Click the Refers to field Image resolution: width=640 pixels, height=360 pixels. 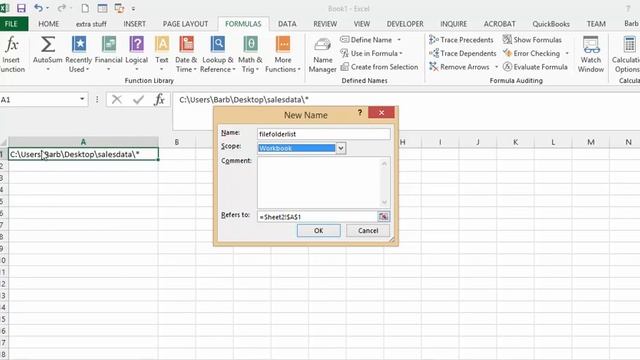(317, 217)
